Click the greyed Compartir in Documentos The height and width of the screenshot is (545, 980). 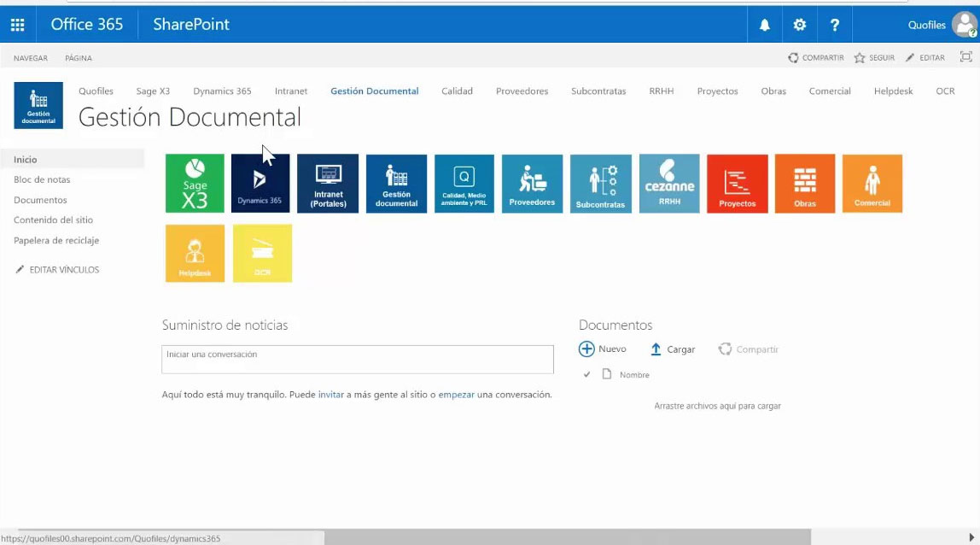click(x=748, y=349)
